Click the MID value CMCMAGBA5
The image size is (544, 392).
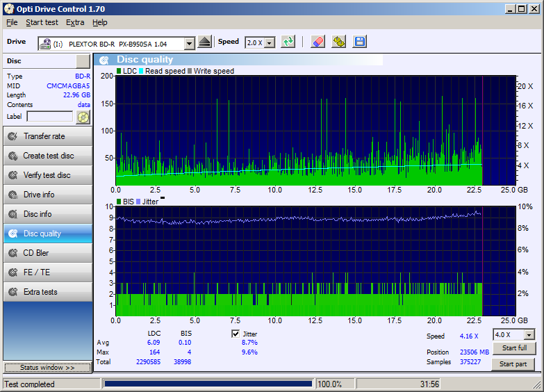pos(68,85)
